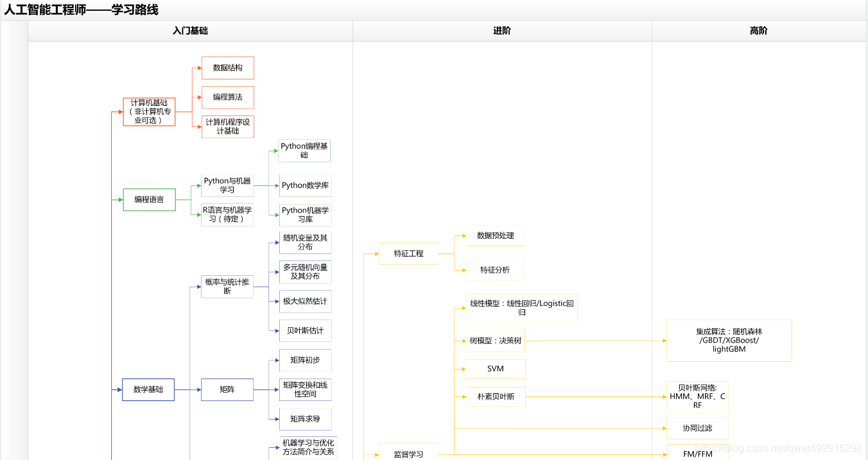The width and height of the screenshot is (868, 460).
Task: Select the 极大似然估计 box
Action: (305, 301)
